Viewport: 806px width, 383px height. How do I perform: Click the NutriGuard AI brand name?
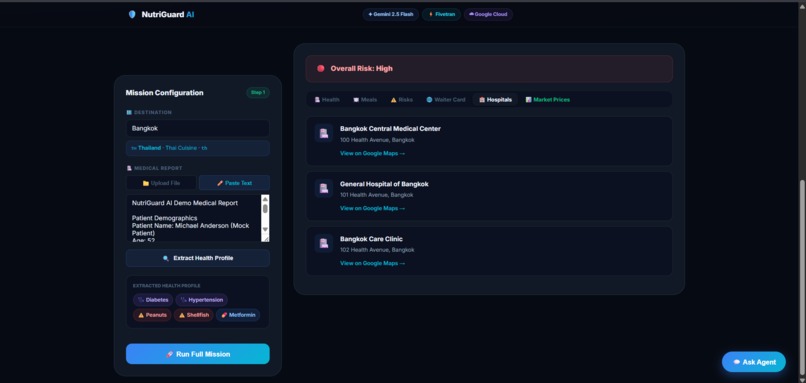(x=168, y=14)
